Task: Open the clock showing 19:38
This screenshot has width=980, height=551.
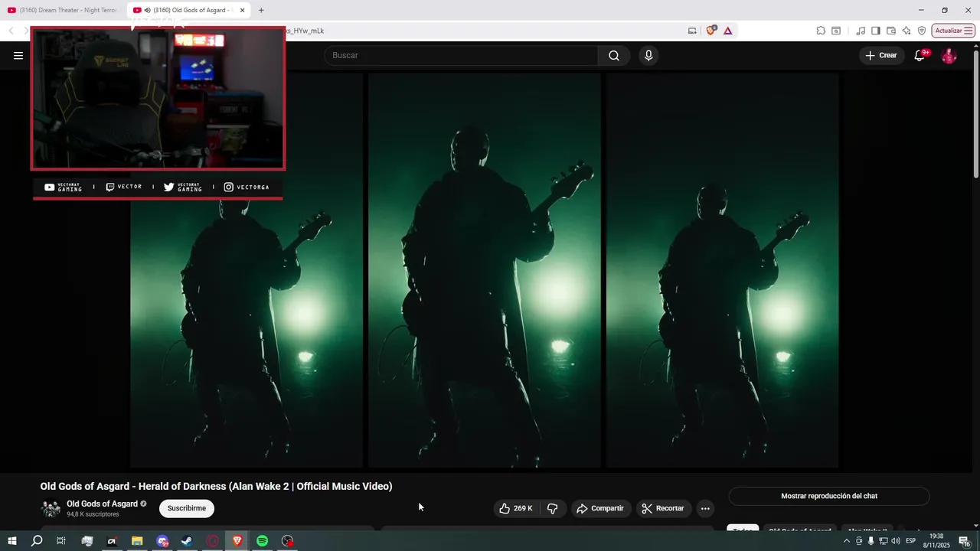Action: click(x=936, y=541)
